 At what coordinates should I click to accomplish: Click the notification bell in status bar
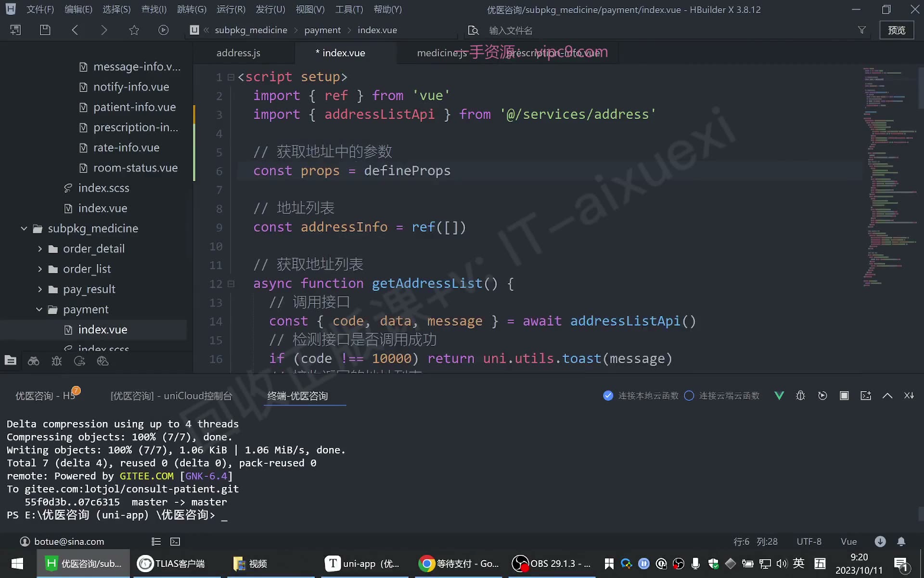point(901,541)
